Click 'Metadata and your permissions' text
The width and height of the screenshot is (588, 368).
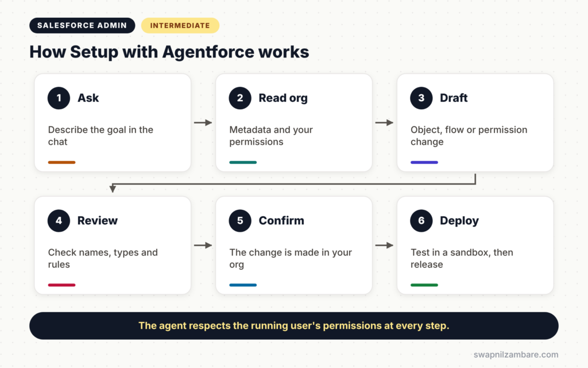tap(271, 136)
